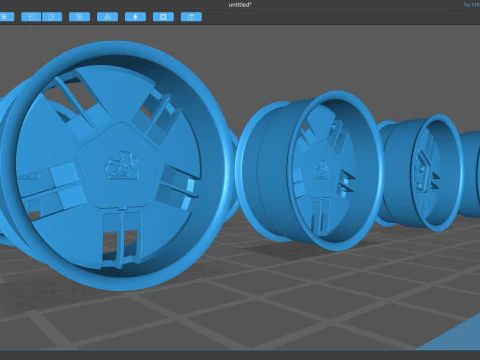Screen dimensions: 480x360
Task: Click the square dig hole toolbar button
Action: [163, 17]
